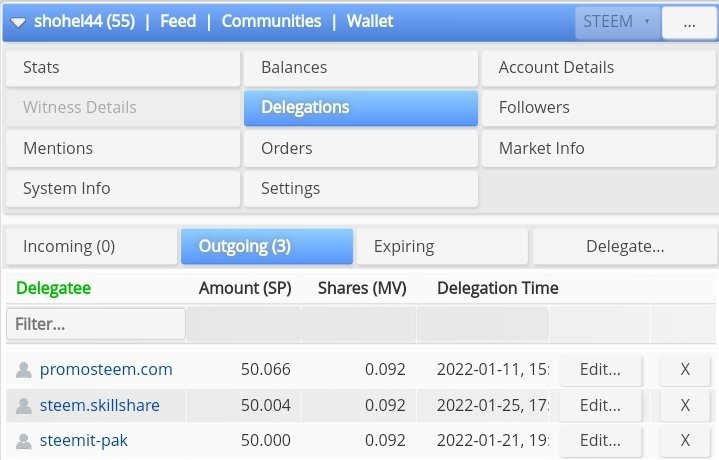The height and width of the screenshot is (460, 719).
Task: Show Incoming (0) delegations
Action: coord(92,246)
